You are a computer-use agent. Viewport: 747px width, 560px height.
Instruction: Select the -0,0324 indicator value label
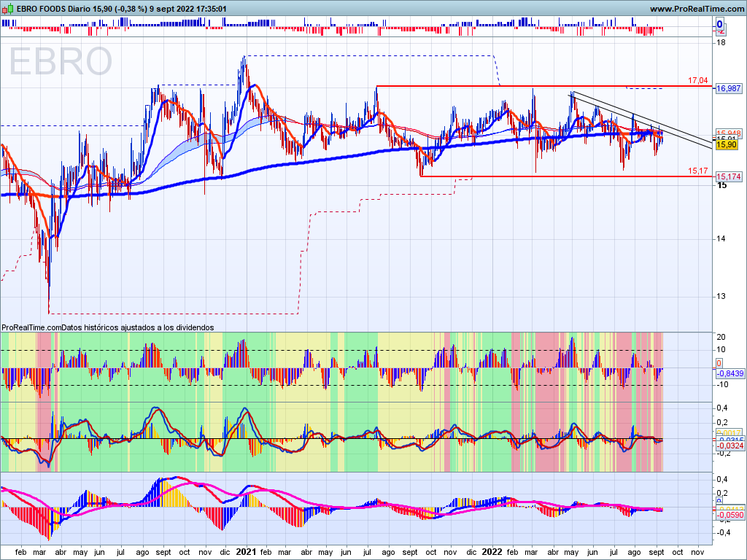click(x=729, y=446)
